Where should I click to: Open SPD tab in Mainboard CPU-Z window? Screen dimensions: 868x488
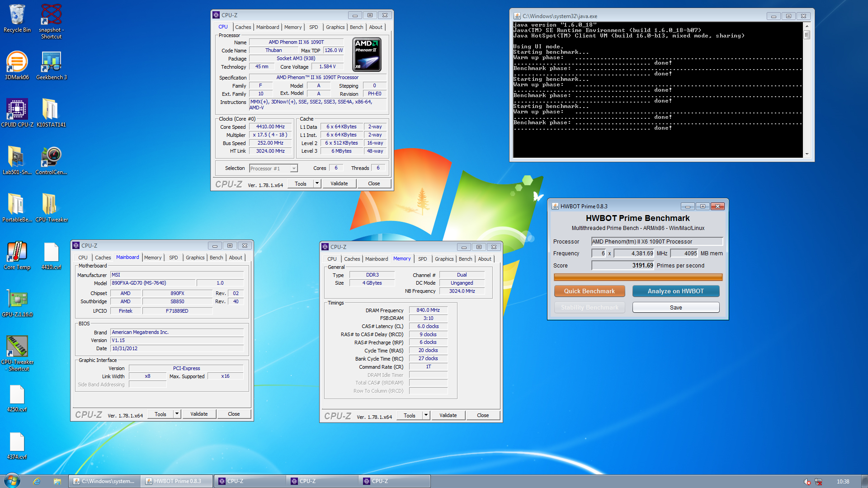tap(174, 258)
